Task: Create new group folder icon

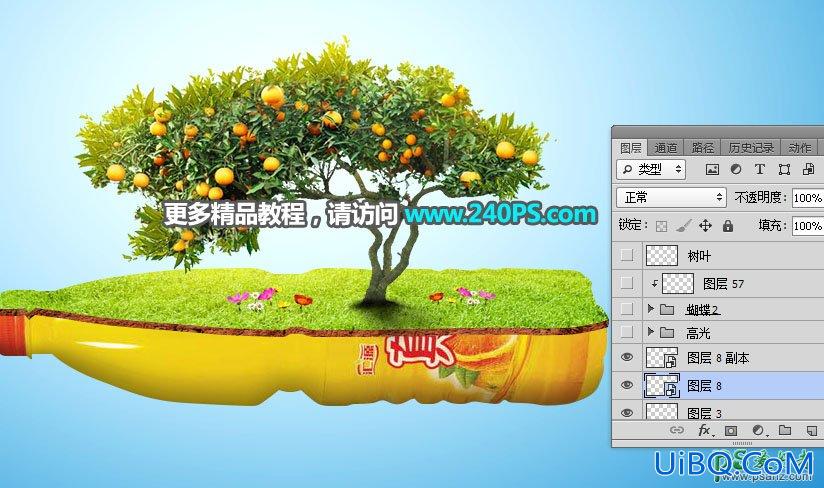Action: pyautogui.click(x=785, y=430)
